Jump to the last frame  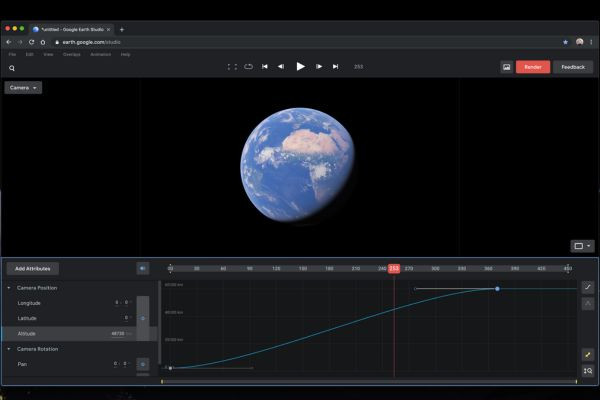335,67
